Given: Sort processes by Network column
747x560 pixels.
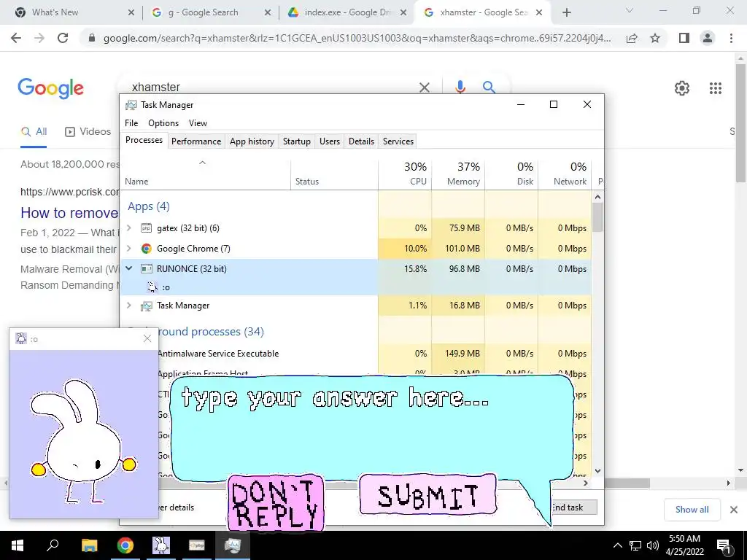Looking at the screenshot, I should coord(565,174).
